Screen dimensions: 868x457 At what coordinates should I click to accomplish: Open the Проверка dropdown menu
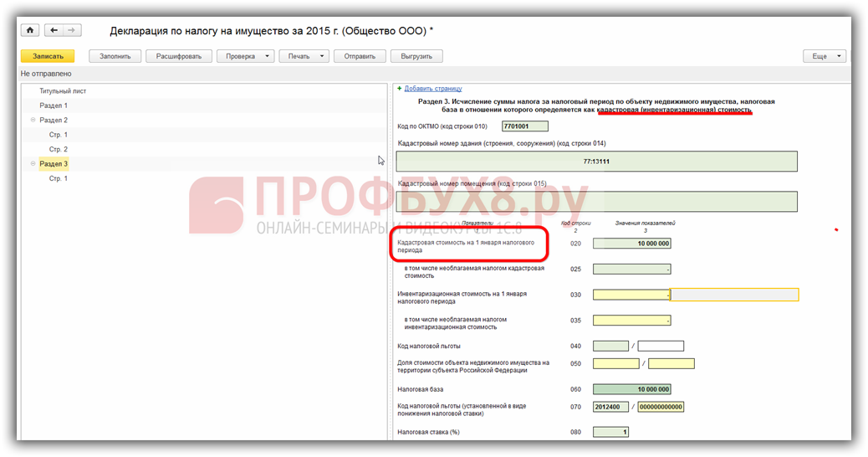point(245,56)
